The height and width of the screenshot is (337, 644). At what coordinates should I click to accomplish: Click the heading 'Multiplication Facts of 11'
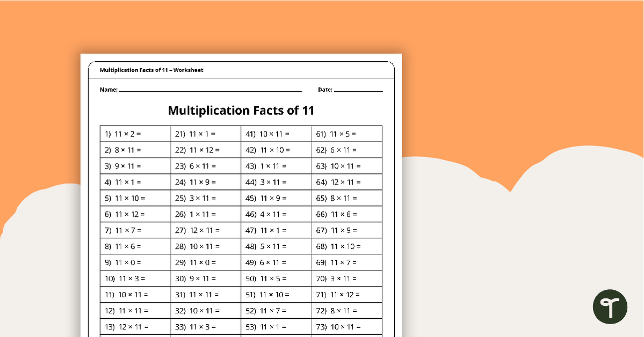point(241,111)
